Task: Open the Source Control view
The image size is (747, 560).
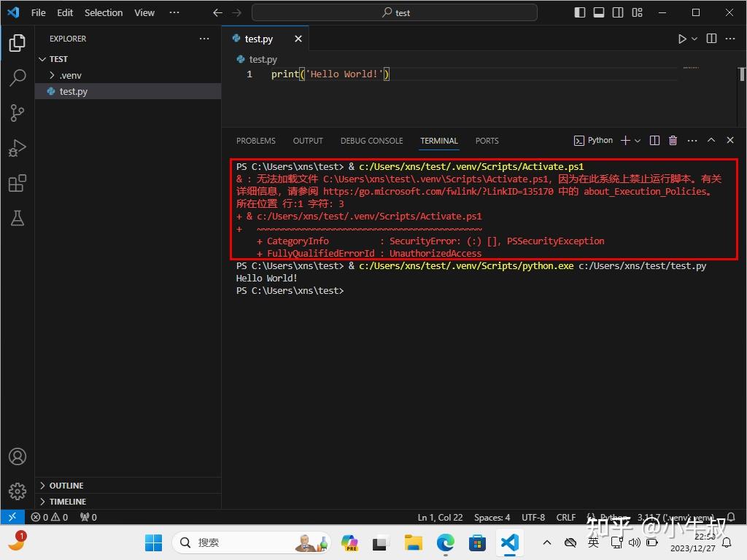Action: [x=18, y=113]
